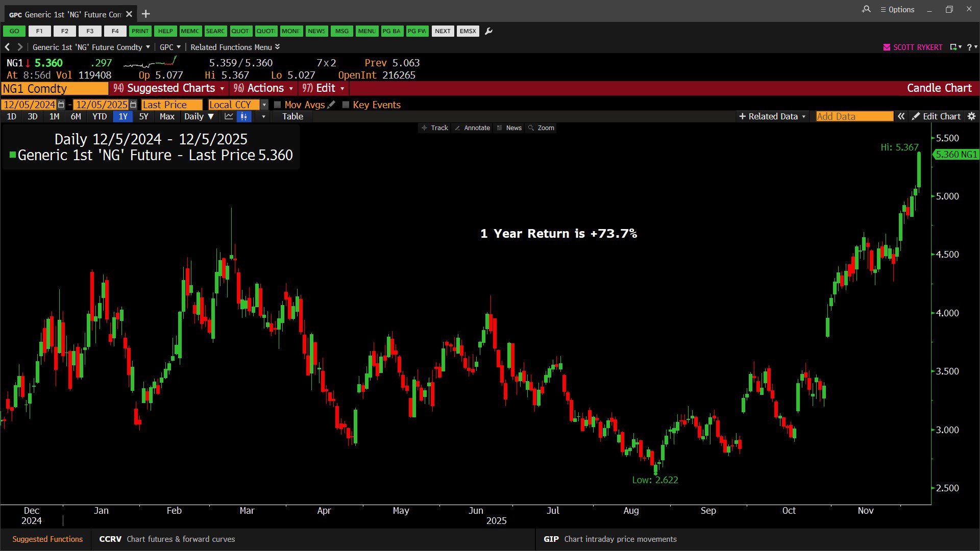This screenshot has height=551, width=980.
Task: Click the Edit Chart button
Action: point(937,116)
